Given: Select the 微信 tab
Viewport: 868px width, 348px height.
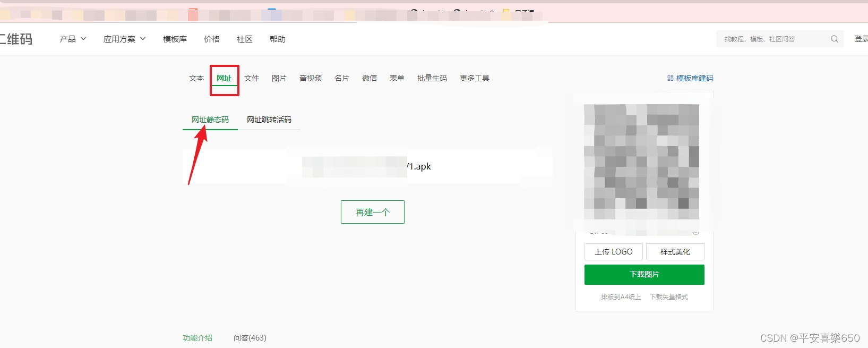Looking at the screenshot, I should click(369, 78).
